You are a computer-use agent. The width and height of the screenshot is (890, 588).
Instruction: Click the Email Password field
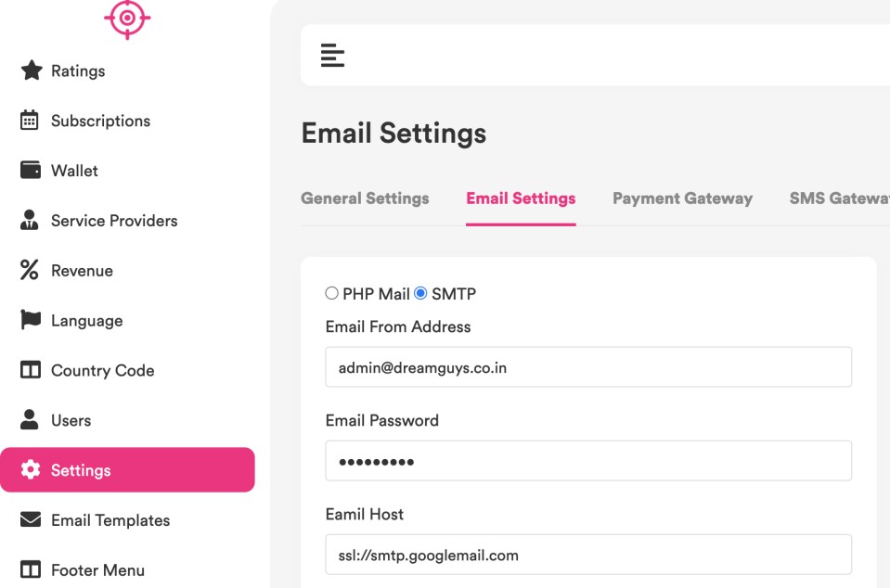(x=588, y=461)
